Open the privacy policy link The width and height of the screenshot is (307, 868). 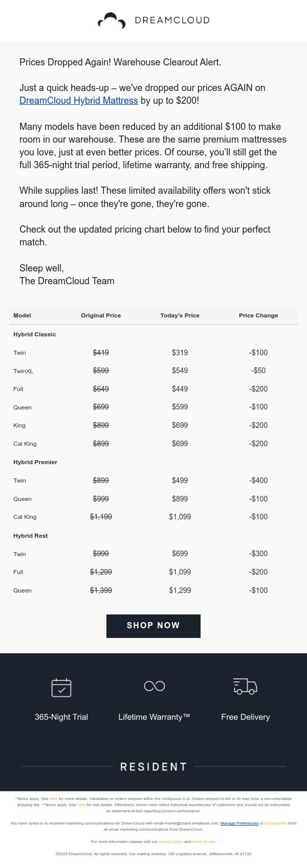click(x=171, y=842)
